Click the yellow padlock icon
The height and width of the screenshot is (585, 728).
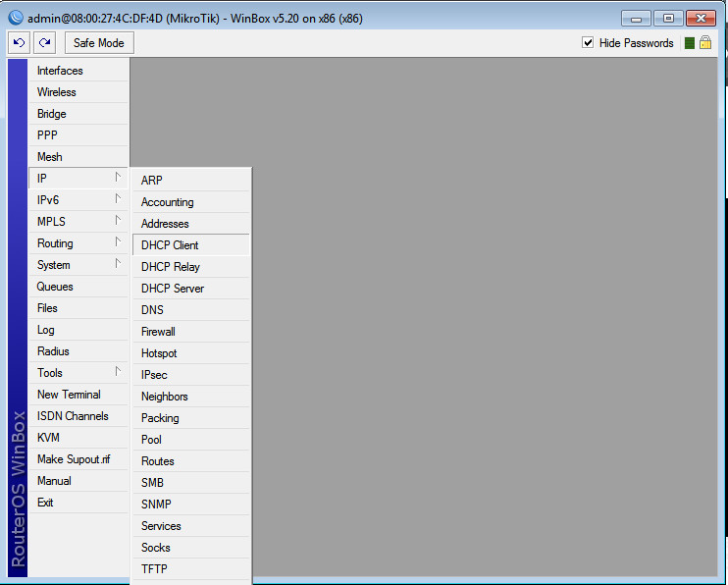tap(705, 43)
